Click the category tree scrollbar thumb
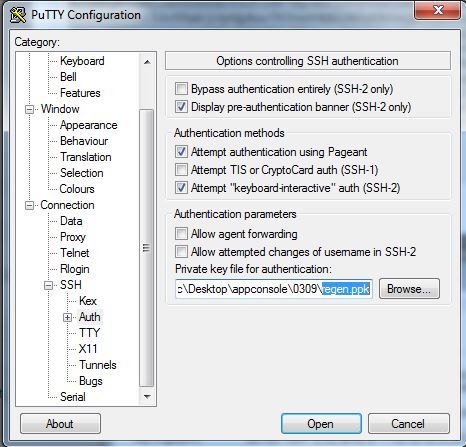This screenshot has width=466, height=447. pyautogui.click(x=146, y=248)
